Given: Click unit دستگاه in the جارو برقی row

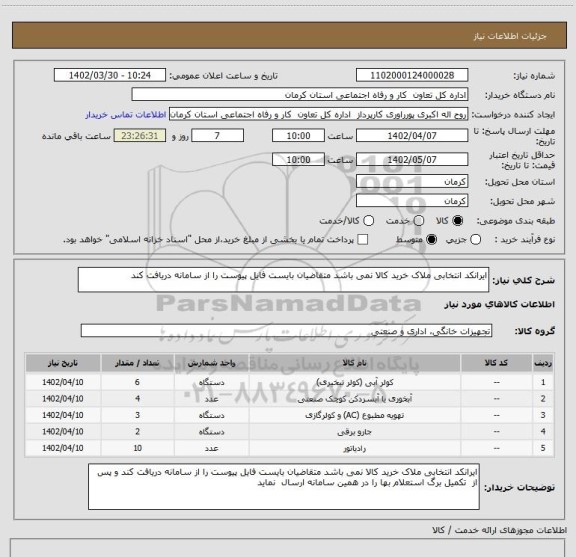Looking at the screenshot, I should 212,432.
